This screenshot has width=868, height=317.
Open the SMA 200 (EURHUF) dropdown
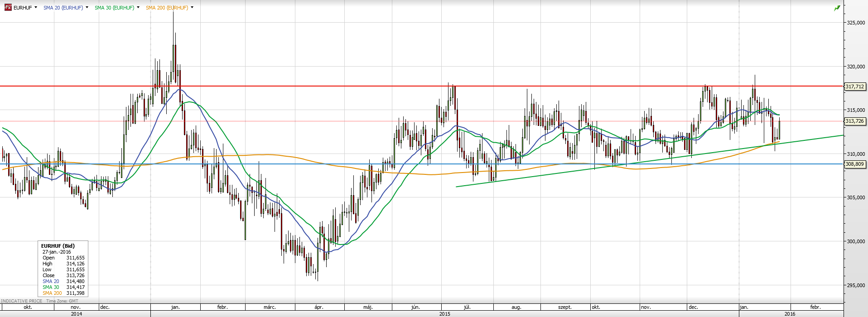[192, 8]
